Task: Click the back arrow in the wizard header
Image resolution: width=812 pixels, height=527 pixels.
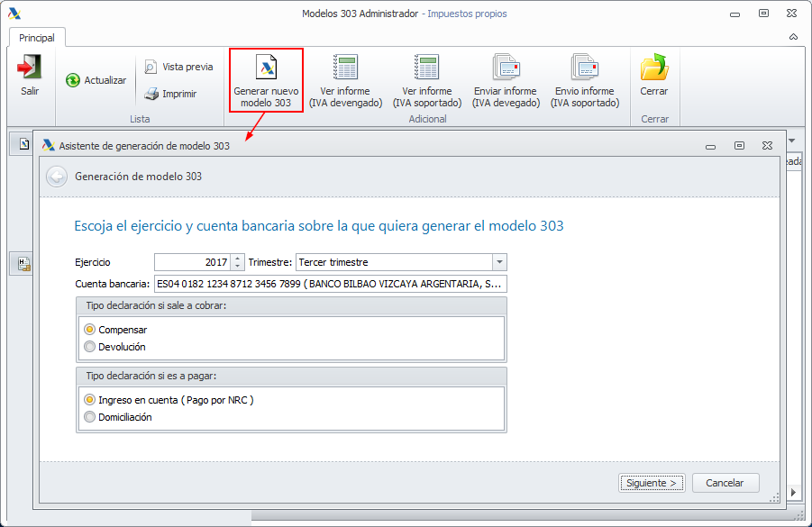Action: point(57,177)
